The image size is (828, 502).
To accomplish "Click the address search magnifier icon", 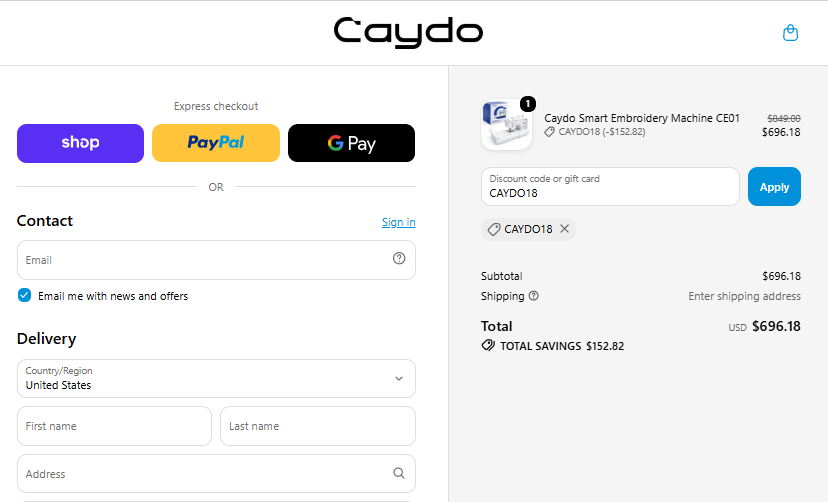I will click(399, 473).
